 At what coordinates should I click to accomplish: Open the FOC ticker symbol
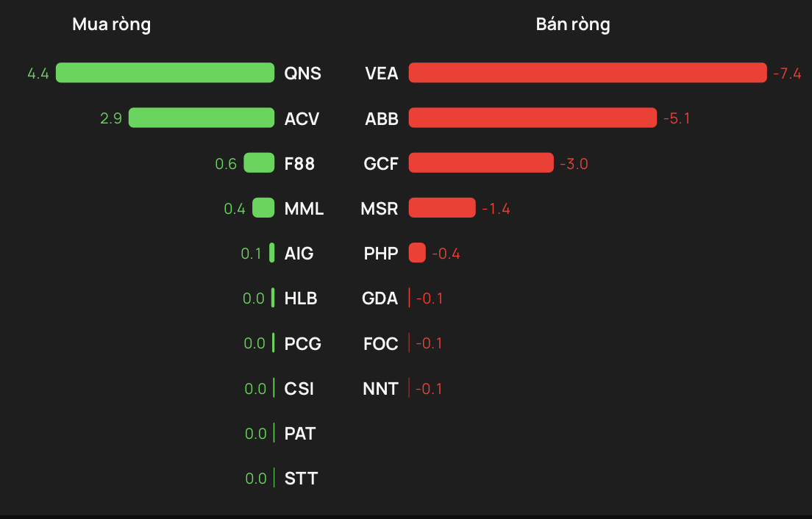[x=381, y=343]
